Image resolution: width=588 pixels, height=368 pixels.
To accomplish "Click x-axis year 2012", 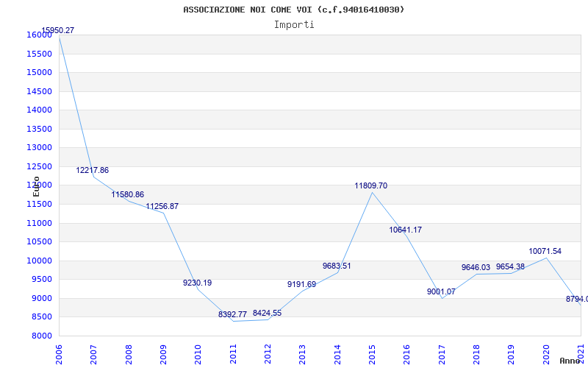I will [268, 355].
